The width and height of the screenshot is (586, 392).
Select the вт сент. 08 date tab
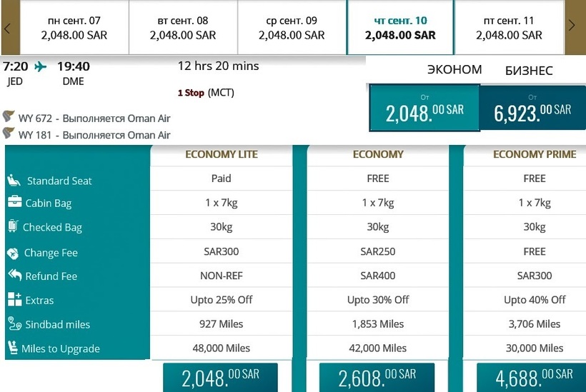183,28
